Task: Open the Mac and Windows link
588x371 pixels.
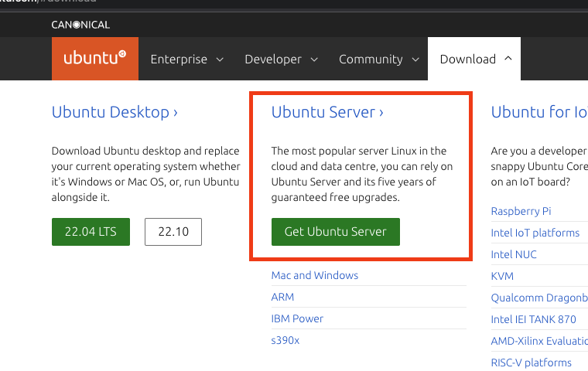Action: point(315,275)
